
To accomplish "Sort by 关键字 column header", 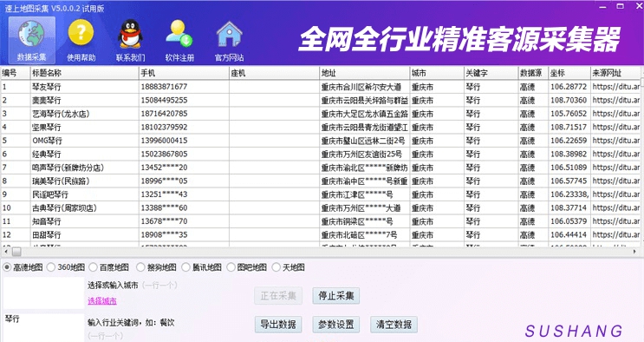I will [491, 73].
